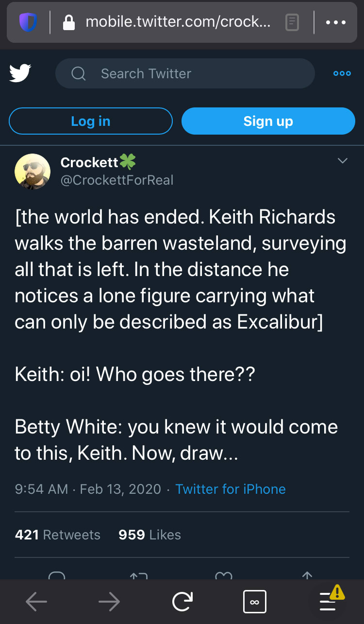The width and height of the screenshot is (364, 624).
Task: View the 421 Retweets list
Action: coord(58,535)
